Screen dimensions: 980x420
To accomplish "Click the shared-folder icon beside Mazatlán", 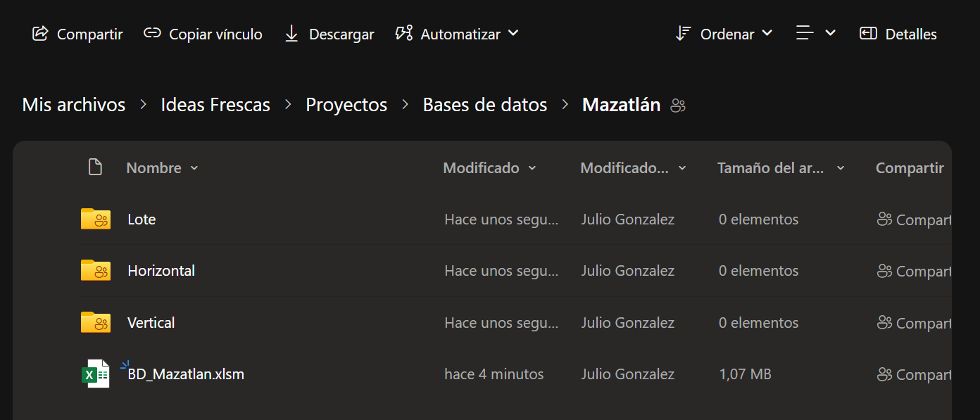I will [x=678, y=106].
